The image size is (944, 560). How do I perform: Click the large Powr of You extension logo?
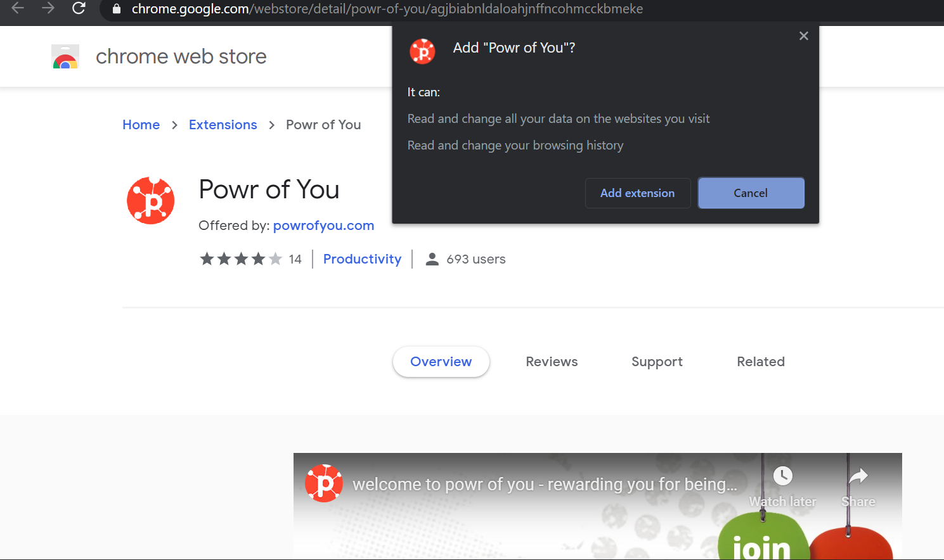coord(151,201)
